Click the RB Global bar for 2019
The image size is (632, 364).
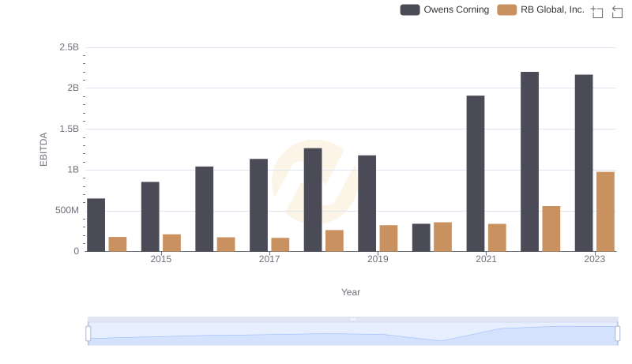(389, 238)
